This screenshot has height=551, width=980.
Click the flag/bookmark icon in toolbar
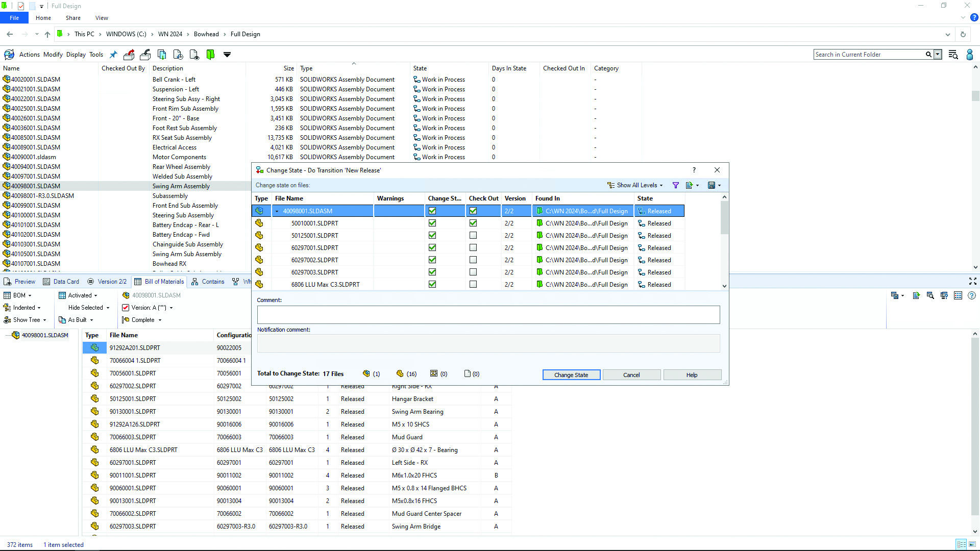[211, 55]
